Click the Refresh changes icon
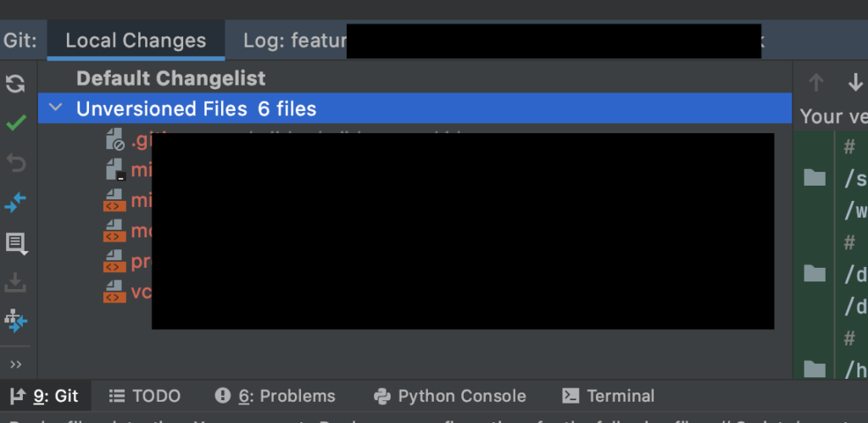This screenshot has width=868, height=423. pyautogui.click(x=15, y=83)
